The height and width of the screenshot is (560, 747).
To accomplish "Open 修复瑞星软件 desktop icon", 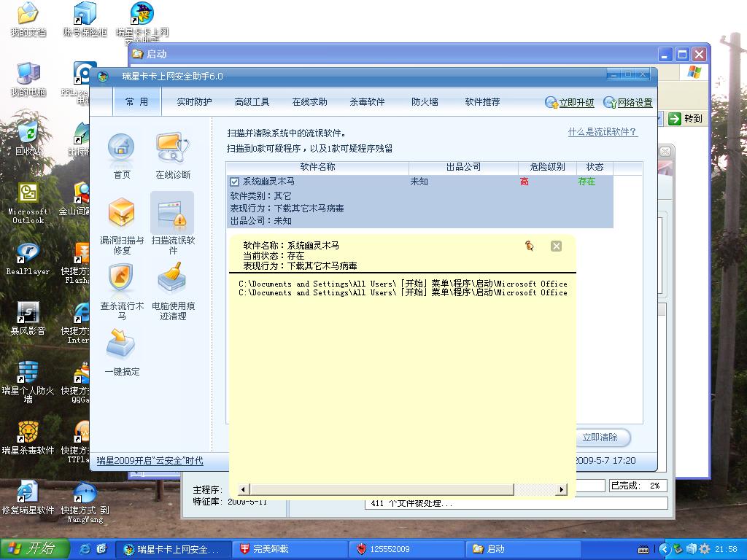I will point(28,498).
